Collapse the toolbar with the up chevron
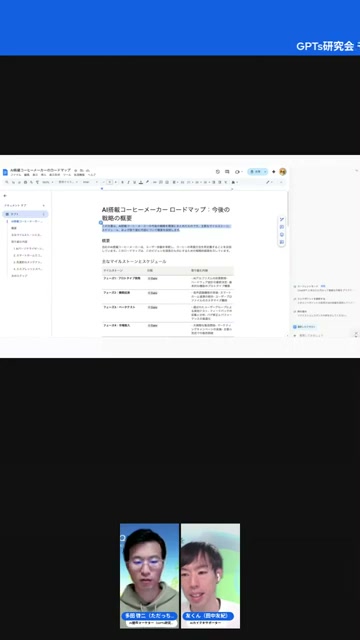The image size is (360, 640). (x=281, y=182)
